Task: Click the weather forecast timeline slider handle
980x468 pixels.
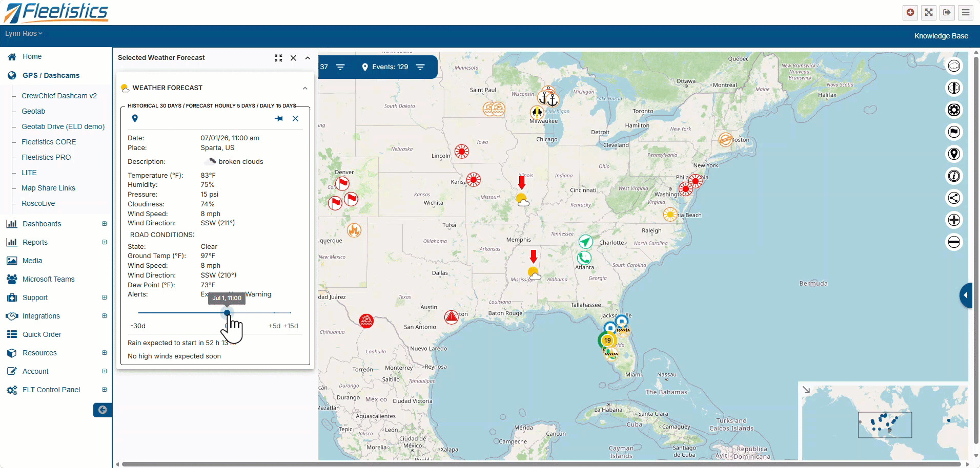Action: click(227, 312)
